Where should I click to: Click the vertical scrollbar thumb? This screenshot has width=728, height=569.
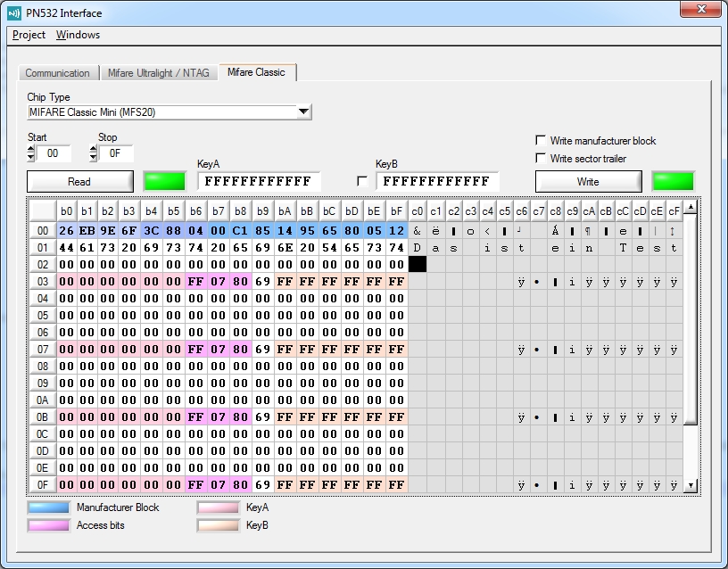pyautogui.click(x=691, y=318)
